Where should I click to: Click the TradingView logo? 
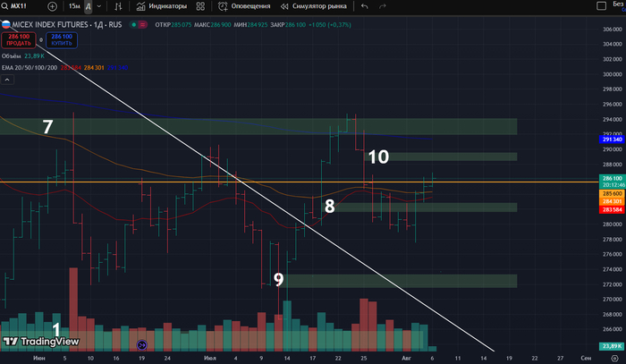[x=40, y=341]
